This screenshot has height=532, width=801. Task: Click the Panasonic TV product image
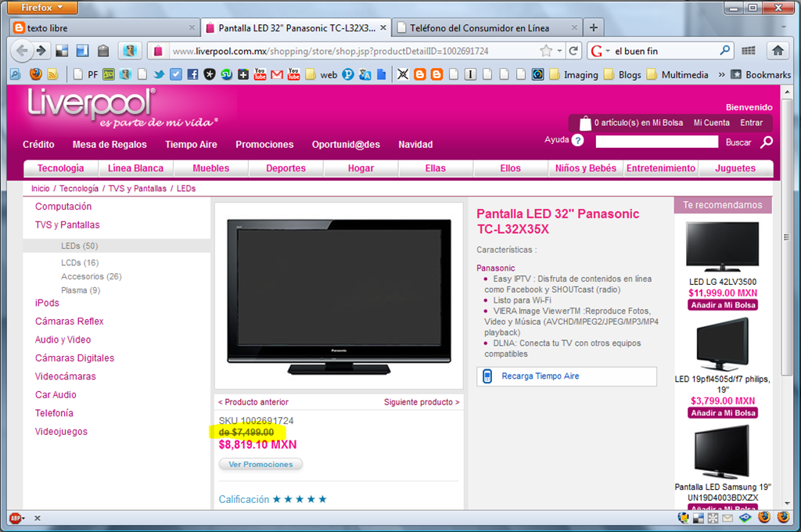tap(339, 297)
